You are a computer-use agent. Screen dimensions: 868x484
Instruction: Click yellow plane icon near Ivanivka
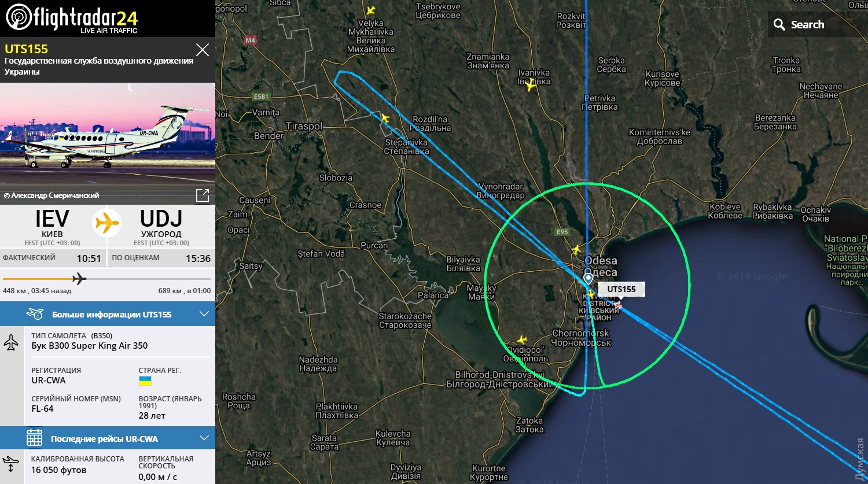pyautogui.click(x=531, y=86)
